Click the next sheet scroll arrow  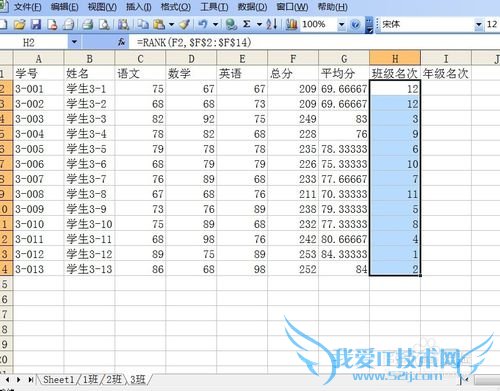19,379
